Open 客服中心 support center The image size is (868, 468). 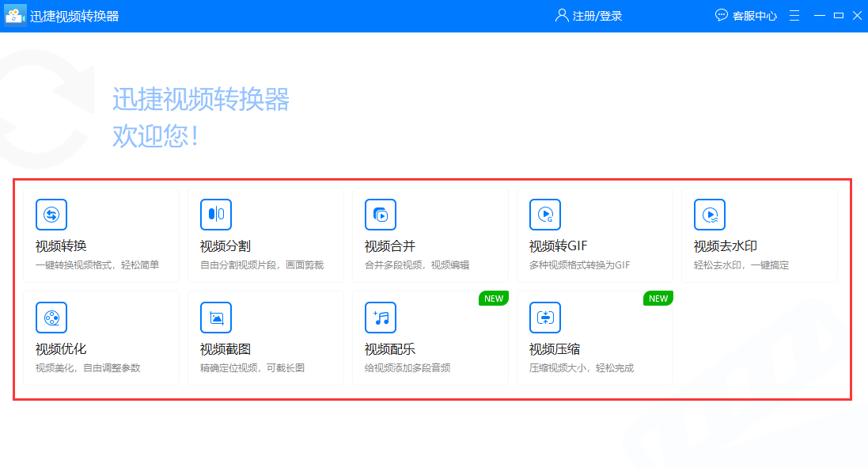(755, 16)
